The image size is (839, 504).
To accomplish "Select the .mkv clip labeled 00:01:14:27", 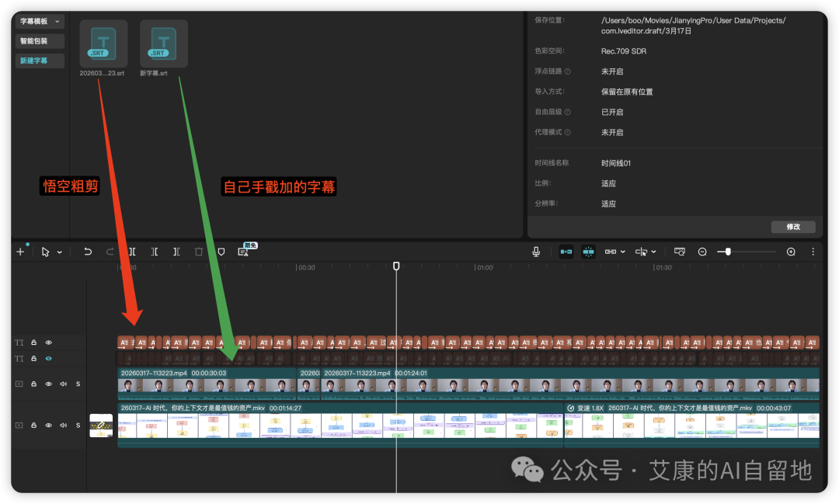I will tap(340, 426).
